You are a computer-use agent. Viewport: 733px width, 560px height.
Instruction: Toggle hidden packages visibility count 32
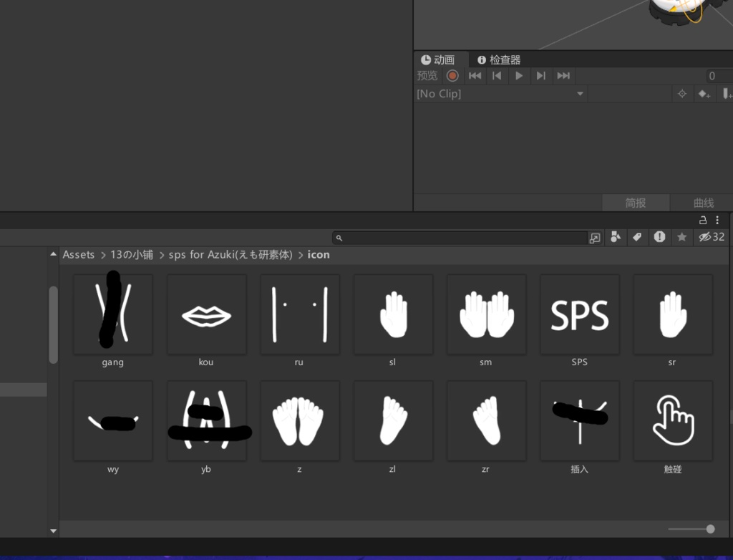(x=712, y=237)
